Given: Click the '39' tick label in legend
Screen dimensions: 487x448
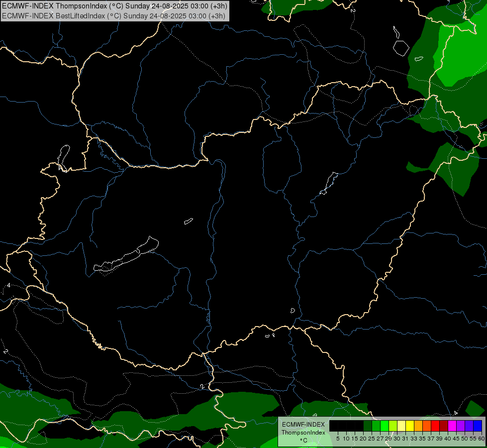Looking at the screenshot, I should click(x=439, y=439).
